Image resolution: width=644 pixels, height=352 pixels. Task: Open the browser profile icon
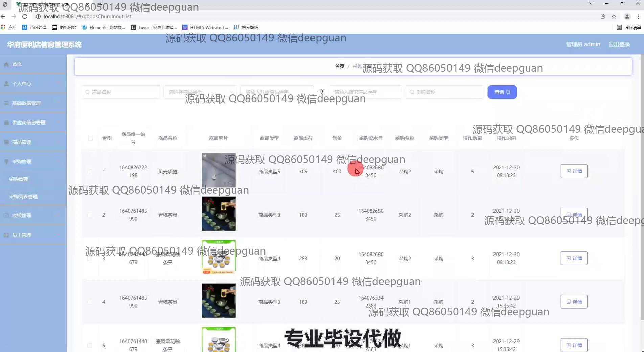[x=627, y=16]
